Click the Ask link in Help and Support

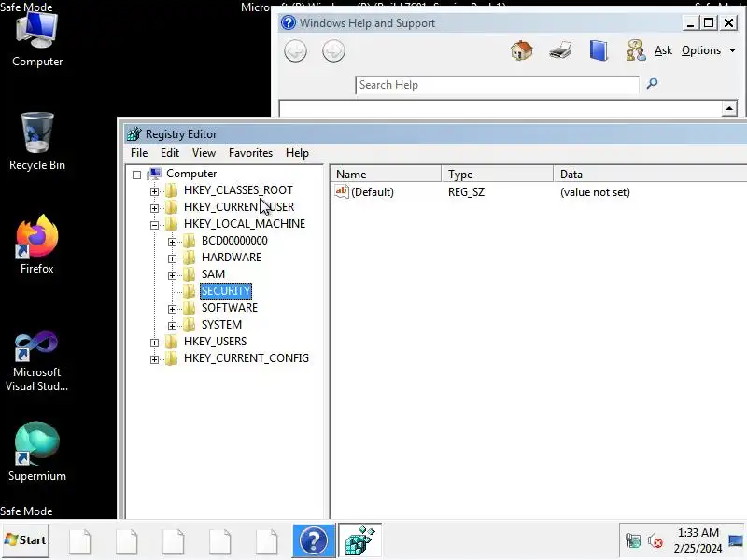point(663,50)
